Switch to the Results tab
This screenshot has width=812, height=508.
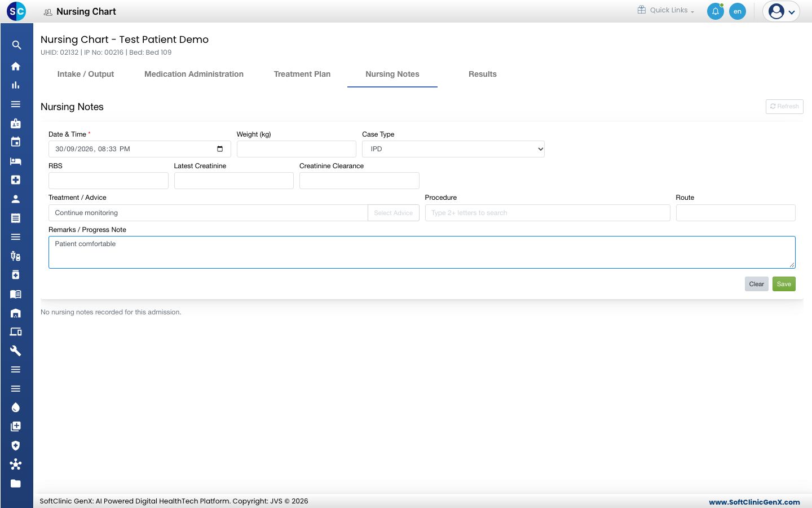[x=483, y=74]
